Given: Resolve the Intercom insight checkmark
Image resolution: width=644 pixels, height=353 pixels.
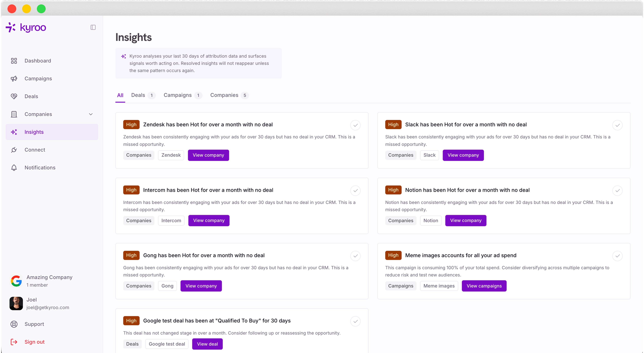Looking at the screenshot, I should pos(355,191).
